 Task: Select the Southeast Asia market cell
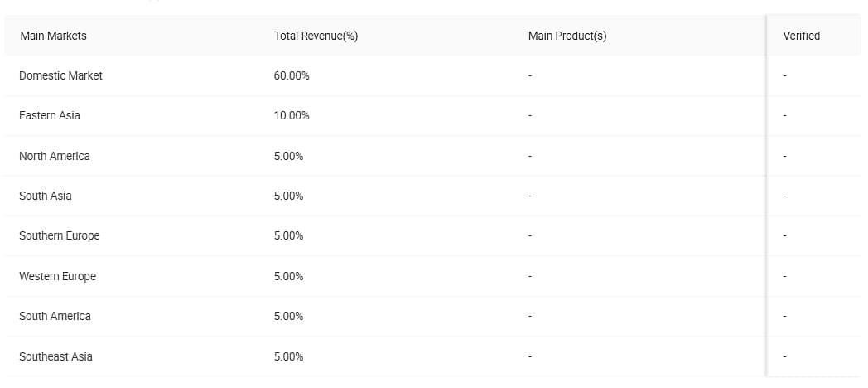click(55, 356)
